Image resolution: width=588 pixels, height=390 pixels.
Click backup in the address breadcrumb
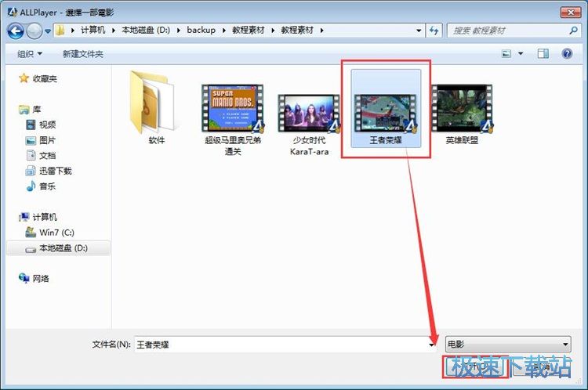[x=201, y=31]
